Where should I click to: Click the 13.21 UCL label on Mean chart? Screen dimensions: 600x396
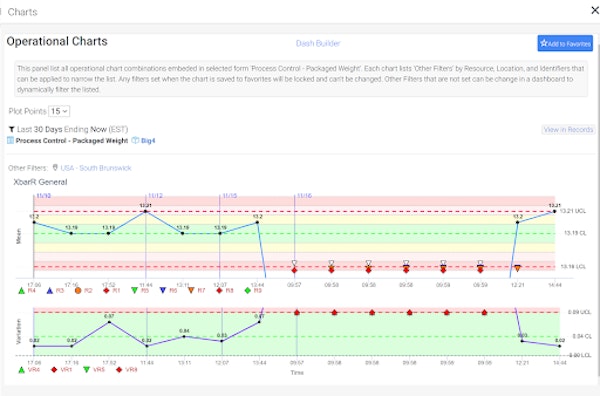[x=573, y=211]
